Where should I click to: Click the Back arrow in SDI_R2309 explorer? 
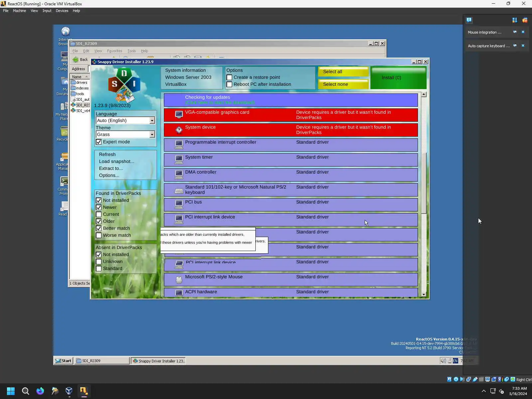click(x=75, y=60)
